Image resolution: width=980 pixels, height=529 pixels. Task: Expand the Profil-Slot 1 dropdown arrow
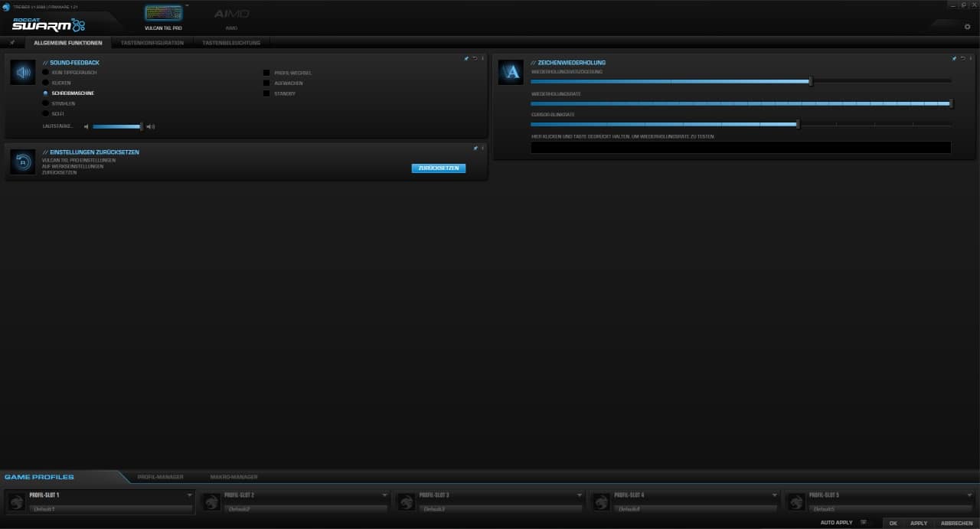click(189, 495)
